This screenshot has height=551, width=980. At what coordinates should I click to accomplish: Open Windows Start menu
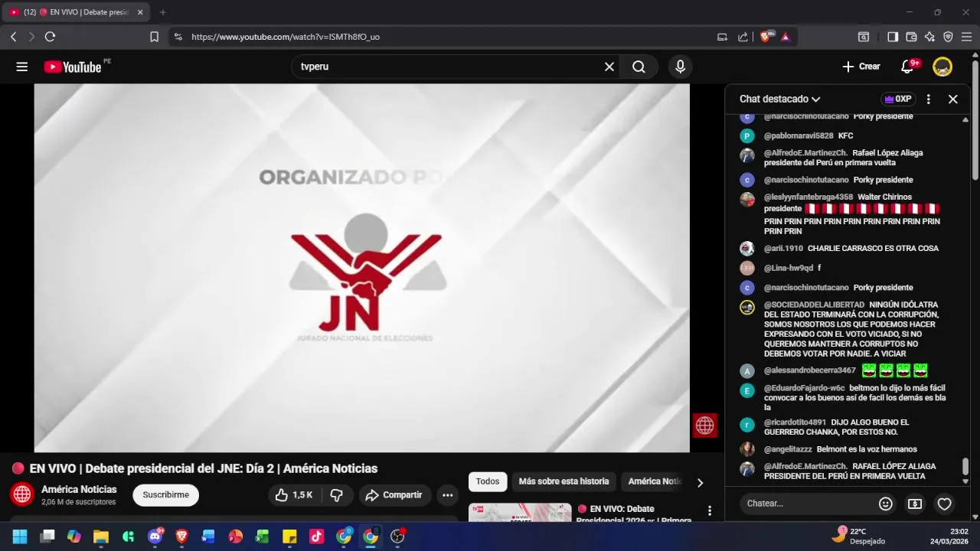[x=20, y=536]
